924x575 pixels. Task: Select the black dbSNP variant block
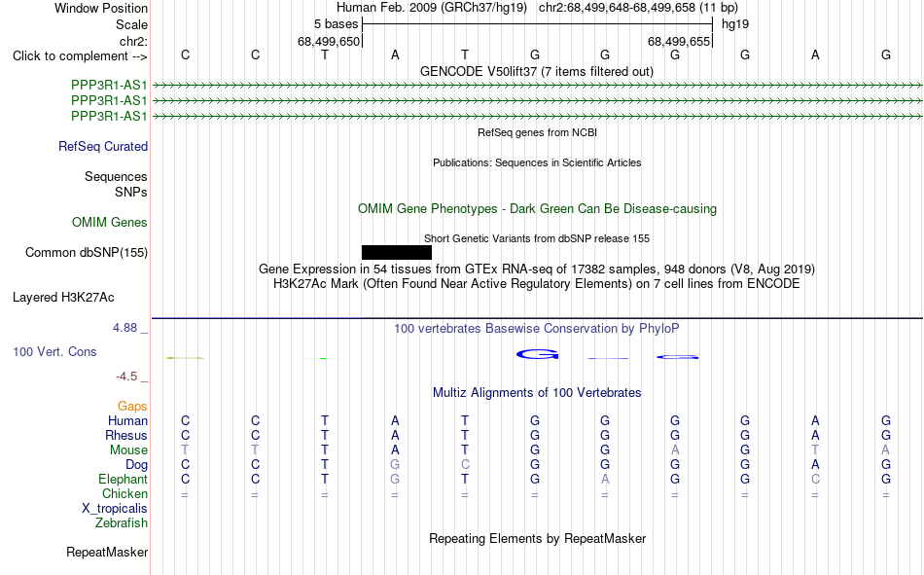[x=397, y=252]
